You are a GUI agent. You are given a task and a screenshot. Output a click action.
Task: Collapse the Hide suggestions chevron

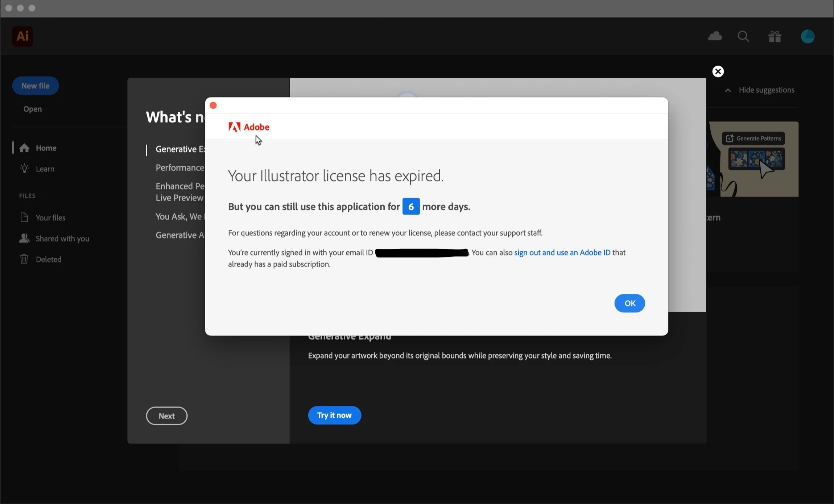coord(728,90)
